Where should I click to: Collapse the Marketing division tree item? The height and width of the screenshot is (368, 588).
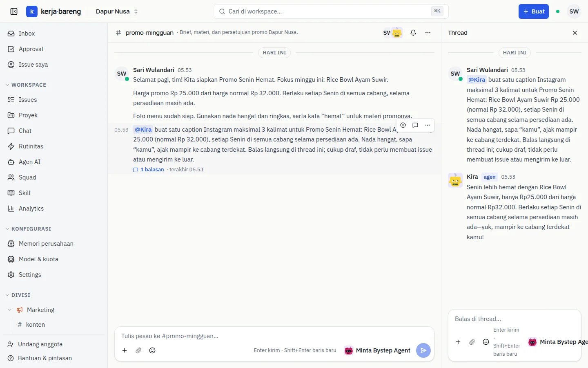(x=10, y=310)
